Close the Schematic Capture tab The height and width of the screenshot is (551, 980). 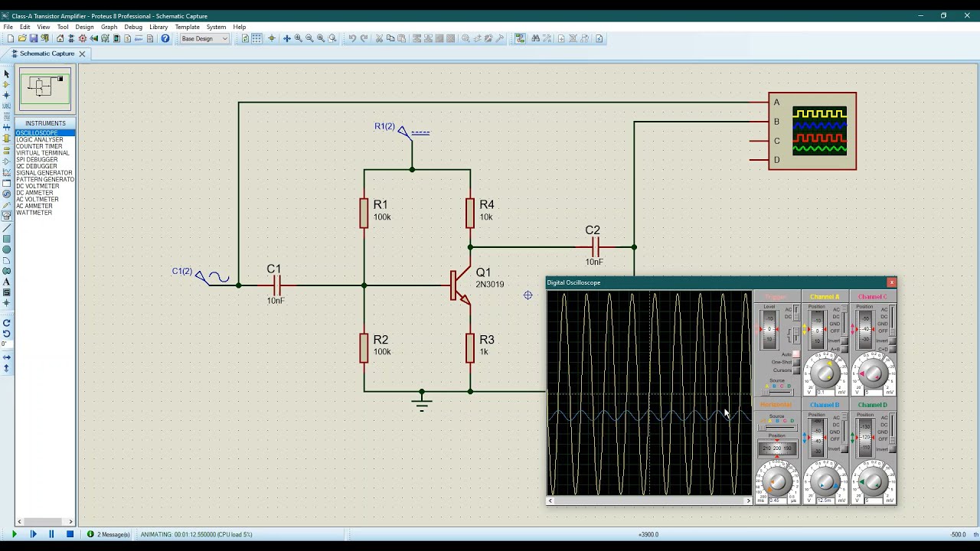click(x=82, y=54)
